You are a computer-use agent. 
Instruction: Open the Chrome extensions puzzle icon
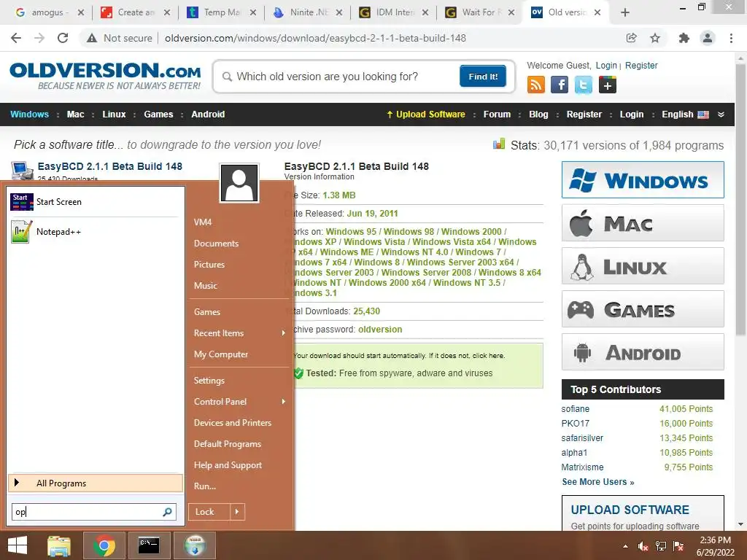click(684, 38)
